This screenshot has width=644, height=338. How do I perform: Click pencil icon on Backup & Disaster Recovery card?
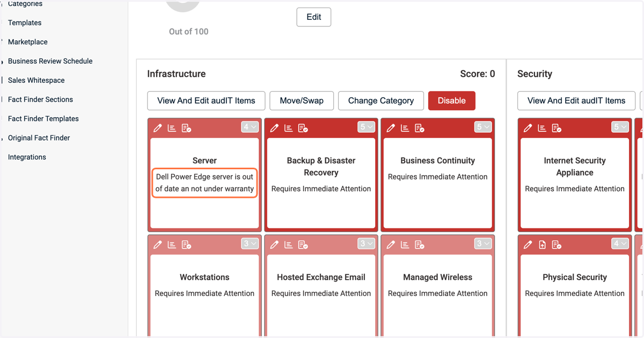pos(274,128)
